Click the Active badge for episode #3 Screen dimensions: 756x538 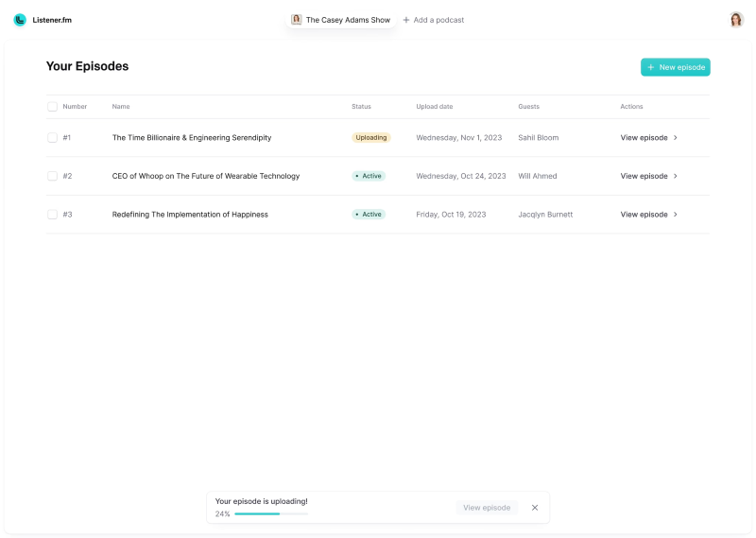(x=369, y=215)
